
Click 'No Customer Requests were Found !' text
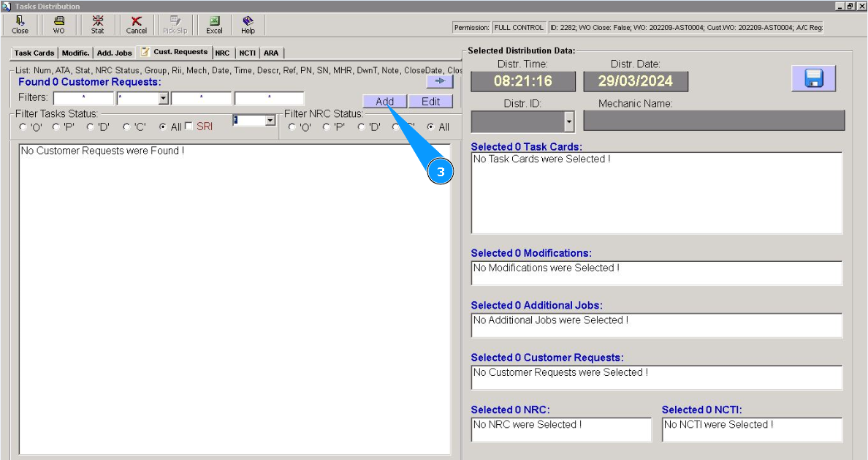[x=102, y=151]
